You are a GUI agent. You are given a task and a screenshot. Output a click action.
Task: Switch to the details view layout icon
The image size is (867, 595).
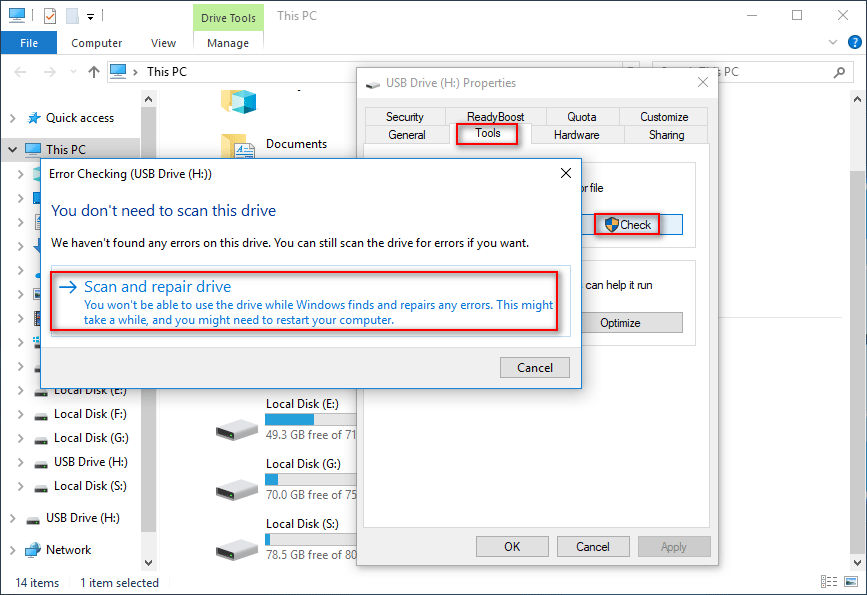point(829,581)
